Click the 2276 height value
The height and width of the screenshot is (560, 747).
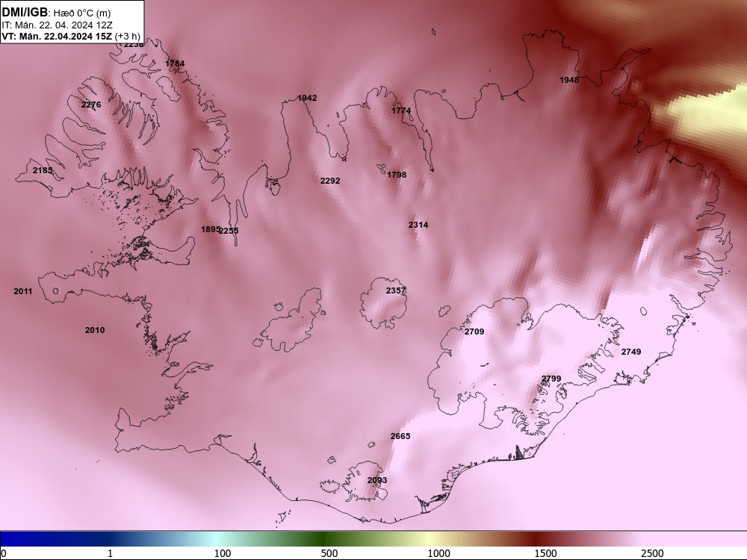tap(91, 105)
